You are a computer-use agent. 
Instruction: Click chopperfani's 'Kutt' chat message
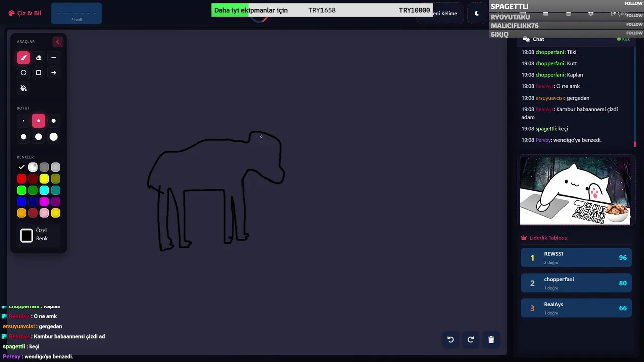(549, 64)
